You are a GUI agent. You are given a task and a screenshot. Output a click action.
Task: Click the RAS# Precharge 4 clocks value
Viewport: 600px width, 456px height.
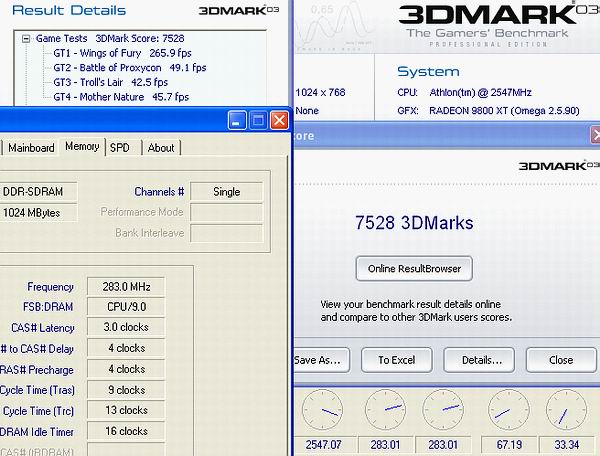pos(126,369)
